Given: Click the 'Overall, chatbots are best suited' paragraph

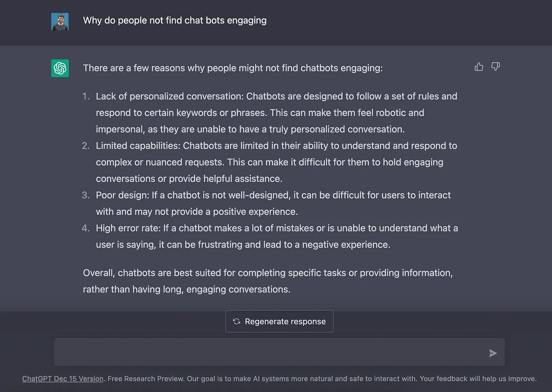Looking at the screenshot, I should point(267,281).
